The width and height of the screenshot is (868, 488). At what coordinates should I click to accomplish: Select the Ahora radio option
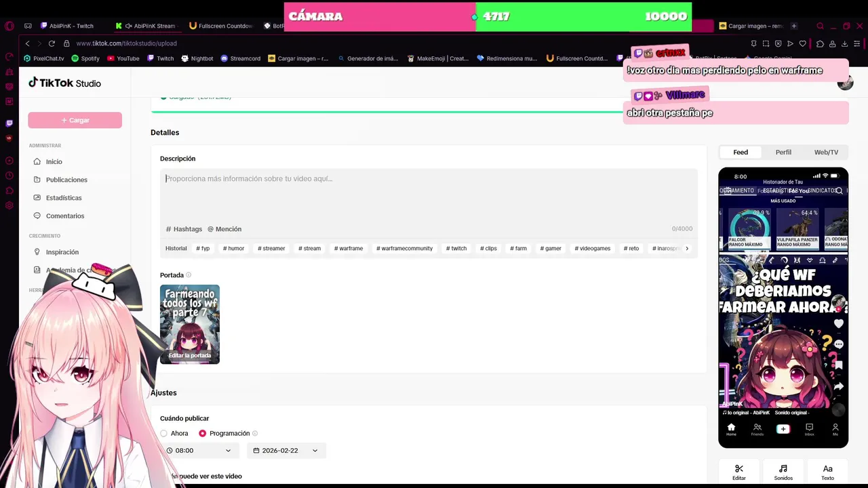click(x=163, y=433)
